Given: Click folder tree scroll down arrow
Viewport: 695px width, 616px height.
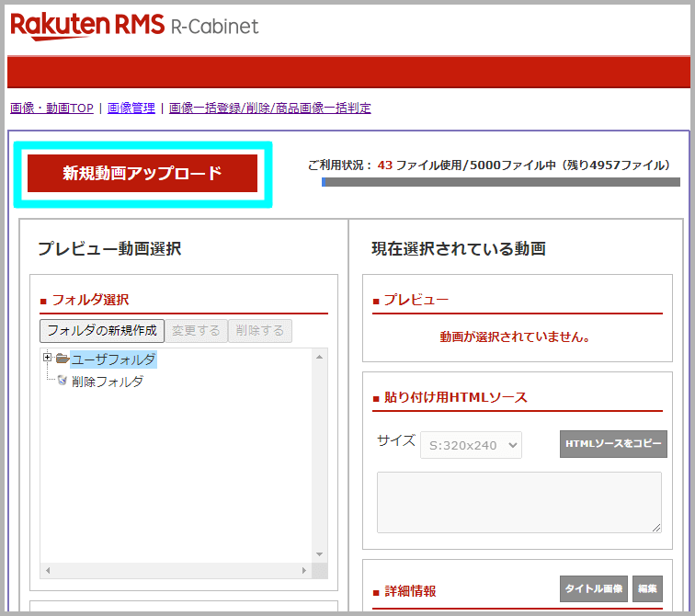Looking at the screenshot, I should tap(320, 554).
